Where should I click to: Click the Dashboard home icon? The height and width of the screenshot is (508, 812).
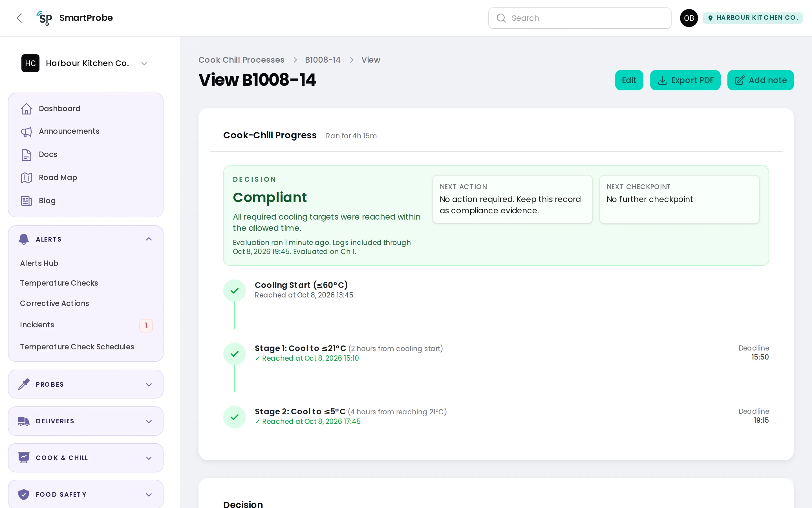(x=27, y=109)
